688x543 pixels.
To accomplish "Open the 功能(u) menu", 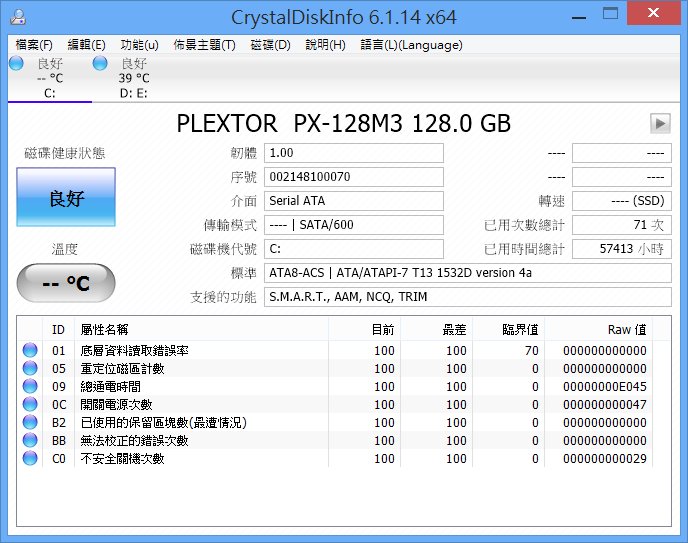I will pos(140,45).
